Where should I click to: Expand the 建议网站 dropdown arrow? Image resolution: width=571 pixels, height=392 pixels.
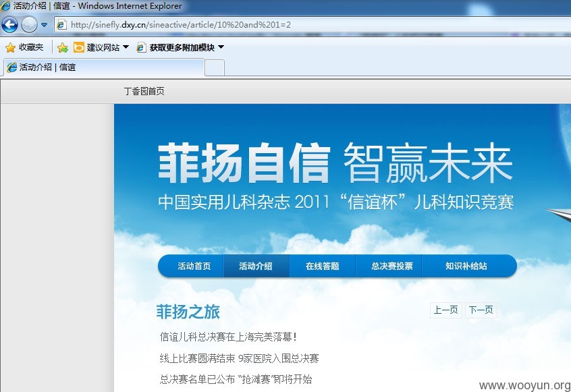coord(126,47)
